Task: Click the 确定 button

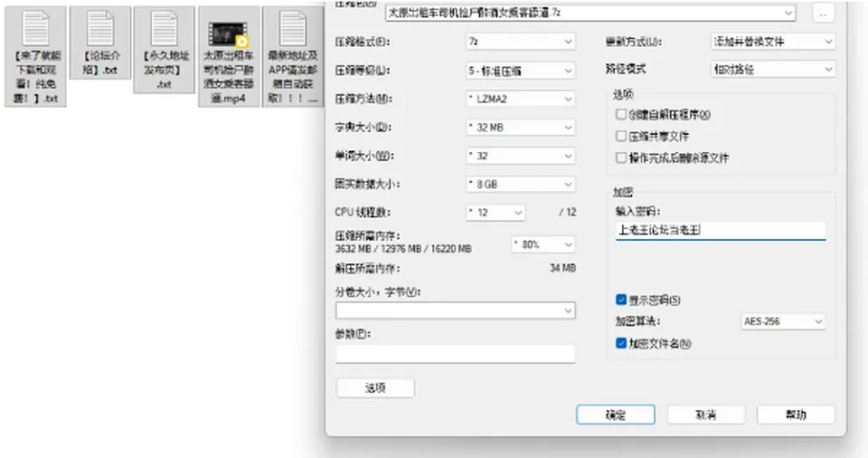Action: (x=616, y=415)
